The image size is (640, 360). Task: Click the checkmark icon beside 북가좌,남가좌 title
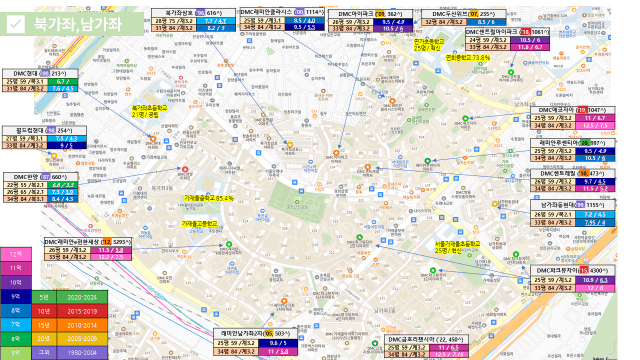coord(16,24)
